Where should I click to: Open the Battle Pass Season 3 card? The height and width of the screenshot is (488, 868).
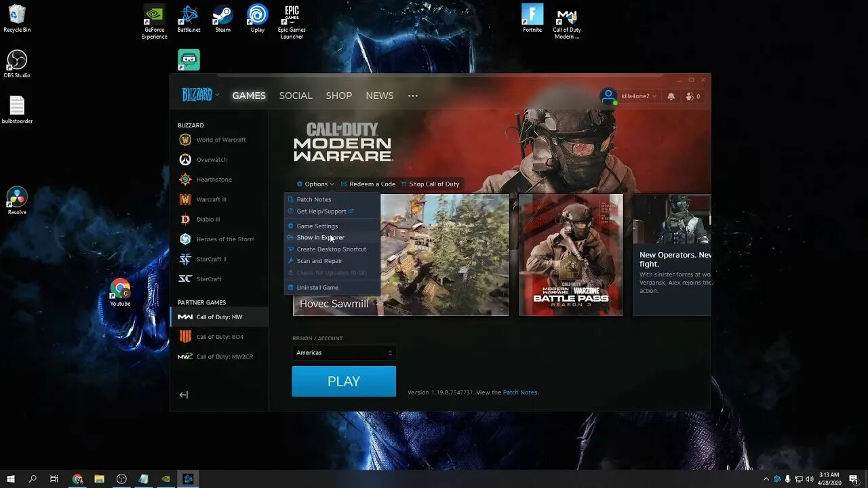coord(571,255)
